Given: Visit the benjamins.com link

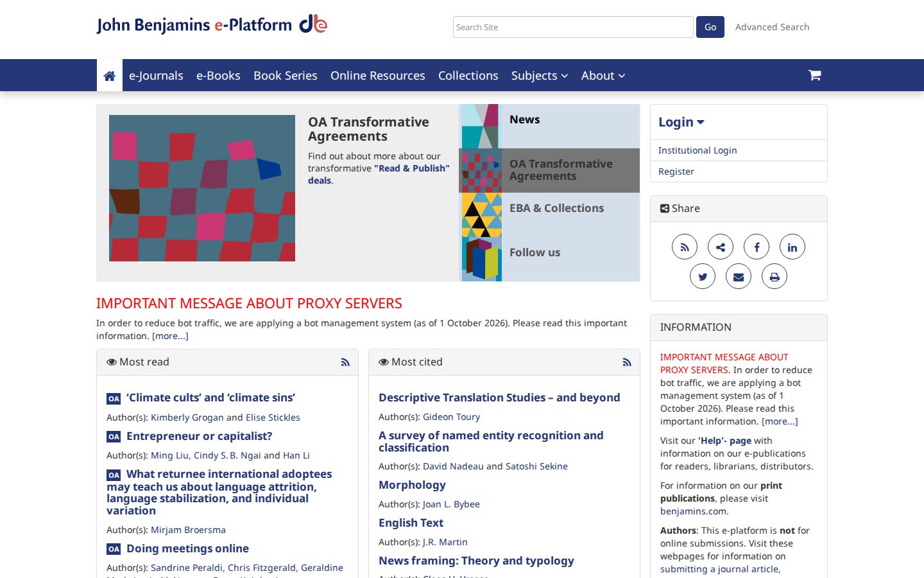Looking at the screenshot, I should click(x=694, y=511).
